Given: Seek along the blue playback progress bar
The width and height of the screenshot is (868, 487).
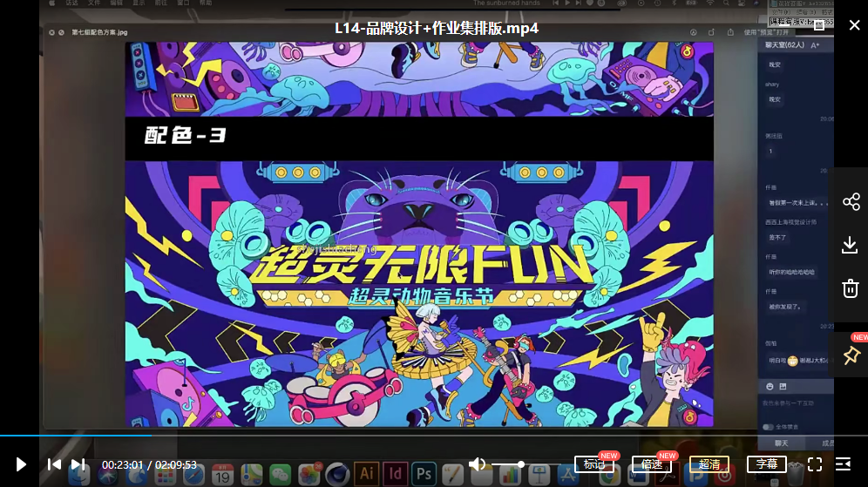Looking at the screenshot, I should pyautogui.click(x=75, y=436).
